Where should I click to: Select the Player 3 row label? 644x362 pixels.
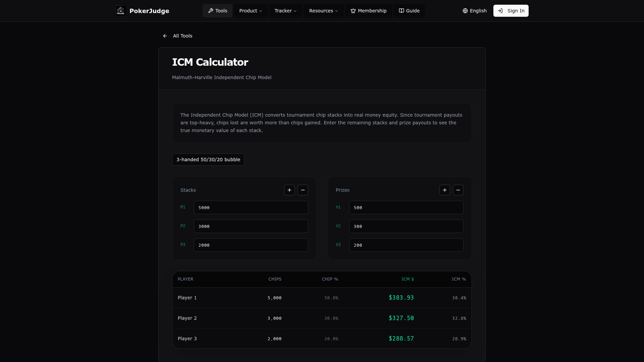coord(187,339)
